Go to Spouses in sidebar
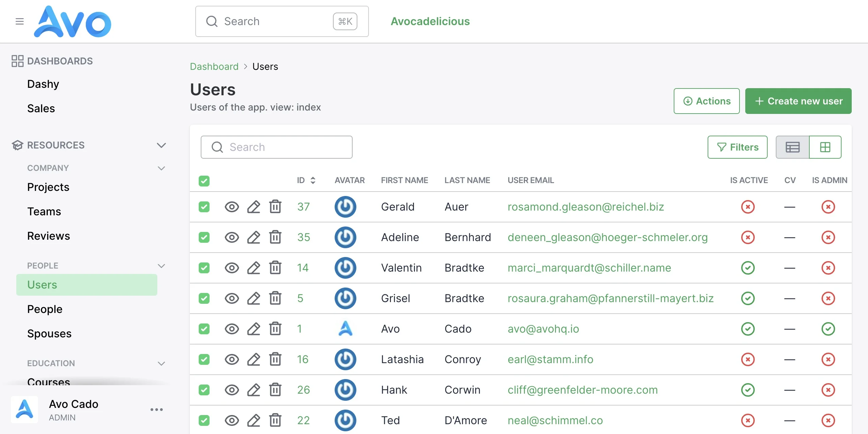Screen dimensions: 868x434 coord(49,334)
